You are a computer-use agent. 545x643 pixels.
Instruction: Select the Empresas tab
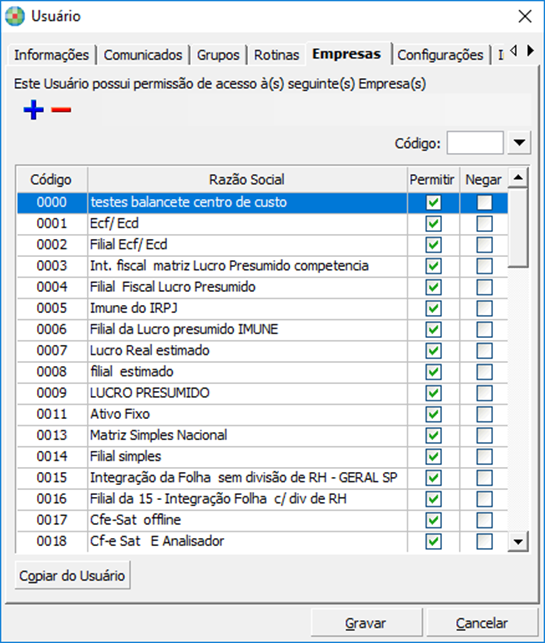click(347, 54)
